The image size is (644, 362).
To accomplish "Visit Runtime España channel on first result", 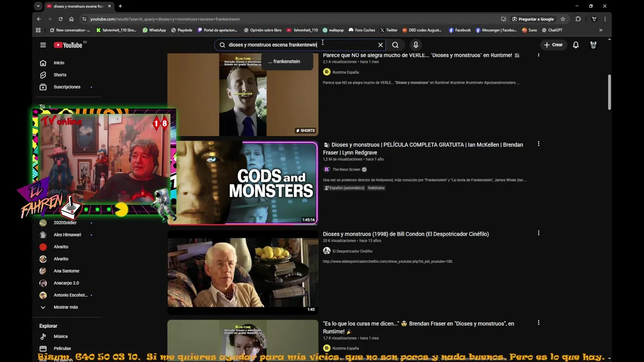I will pos(346,72).
